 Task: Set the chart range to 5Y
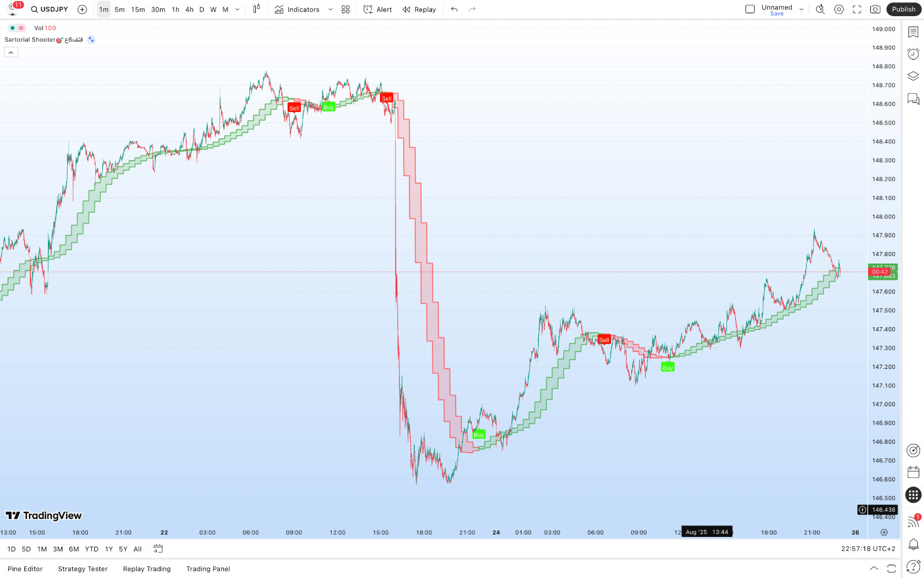[x=123, y=549]
